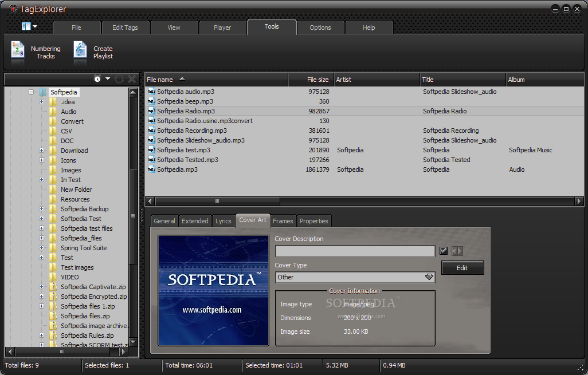Click the Audio folder icon
Screen dimensions: 588x375
pyautogui.click(x=53, y=112)
